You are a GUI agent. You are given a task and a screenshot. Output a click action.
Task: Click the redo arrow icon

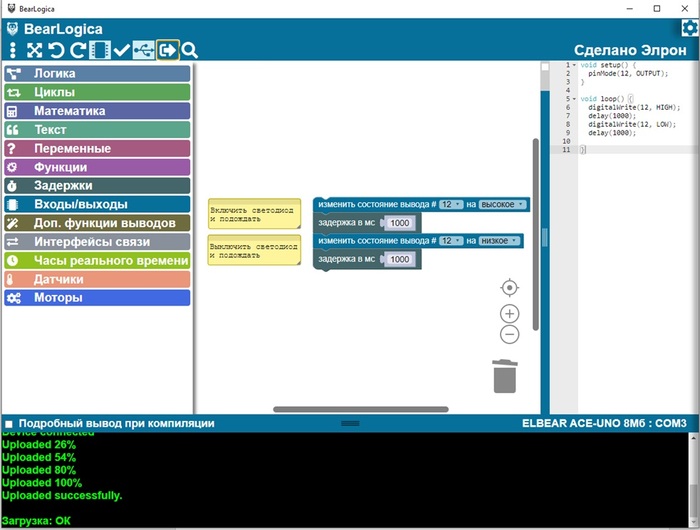tap(77, 50)
